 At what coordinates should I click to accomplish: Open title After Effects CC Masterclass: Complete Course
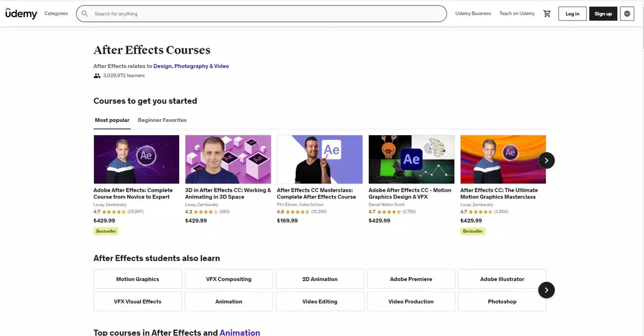click(317, 193)
